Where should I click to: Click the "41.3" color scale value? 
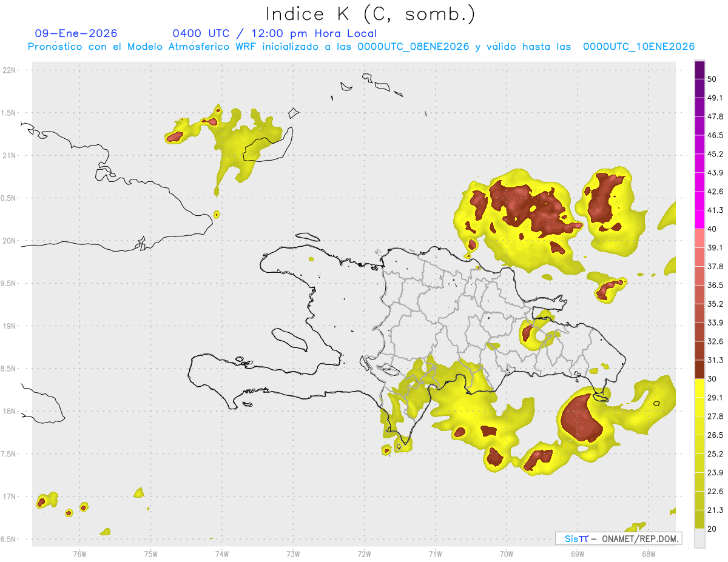coord(715,210)
